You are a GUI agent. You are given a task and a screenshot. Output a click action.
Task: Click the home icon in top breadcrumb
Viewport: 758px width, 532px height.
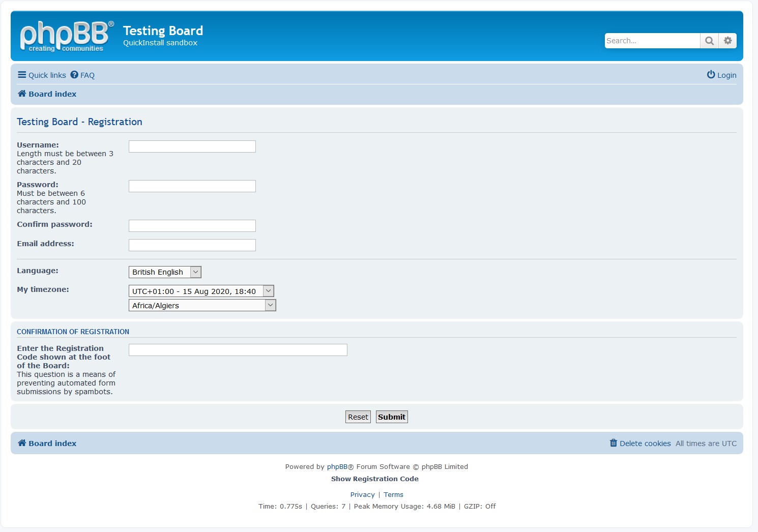(22, 94)
